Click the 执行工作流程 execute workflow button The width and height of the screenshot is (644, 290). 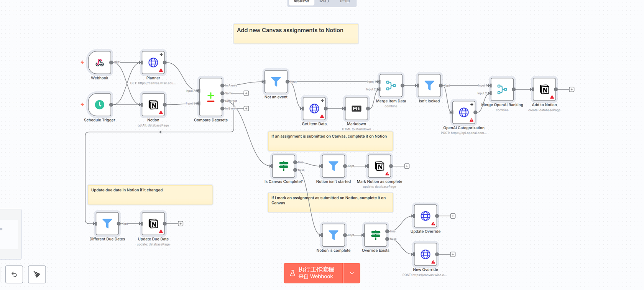[x=313, y=273]
